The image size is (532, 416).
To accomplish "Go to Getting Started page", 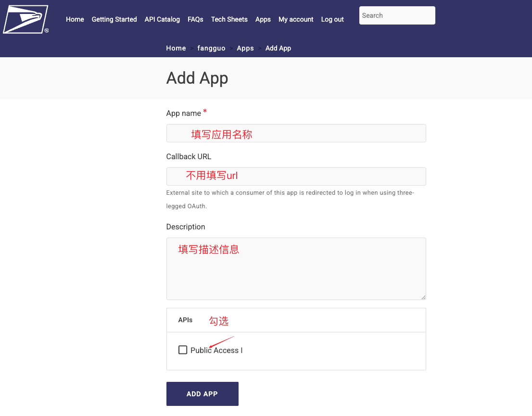I will tap(114, 19).
